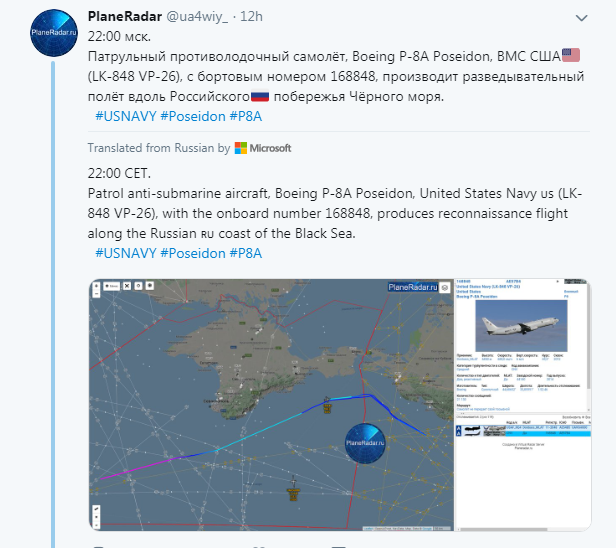Click the #USNAVY hashtag in the Russian text
Viewport: 616px width, 548px height.
(126, 117)
